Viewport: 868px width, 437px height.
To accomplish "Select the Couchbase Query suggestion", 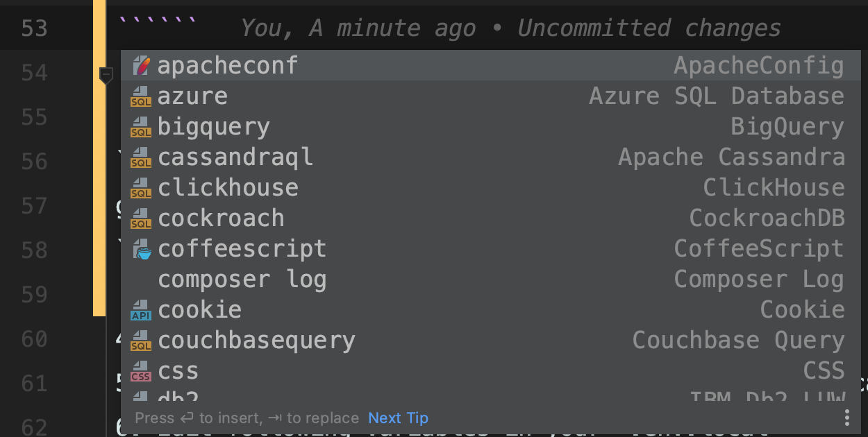I will coord(257,340).
